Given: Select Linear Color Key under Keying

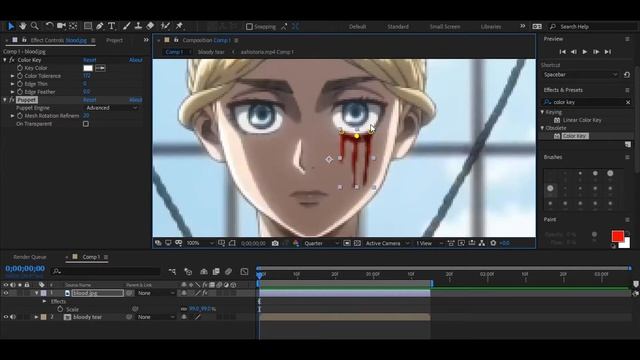Looking at the screenshot, I should click(582, 120).
